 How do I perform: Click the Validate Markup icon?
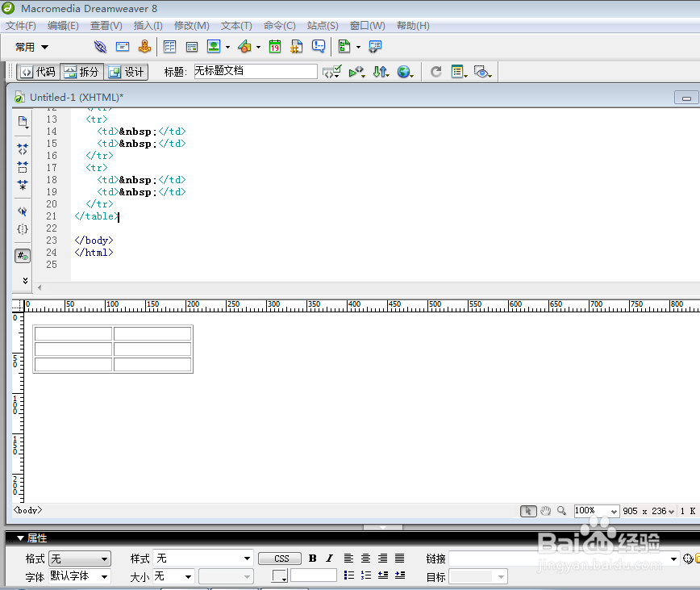[x=331, y=72]
